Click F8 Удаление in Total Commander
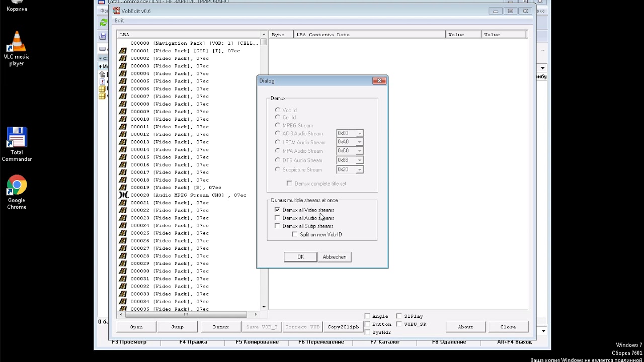Viewport: 644px width, 362px height. point(449,342)
